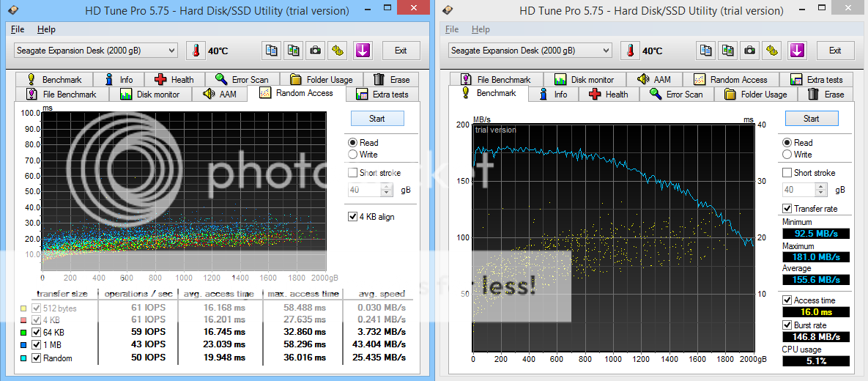Viewport: 868px width, 381px height.
Task: Open Folder Usage tab in left window
Action: 322,80
